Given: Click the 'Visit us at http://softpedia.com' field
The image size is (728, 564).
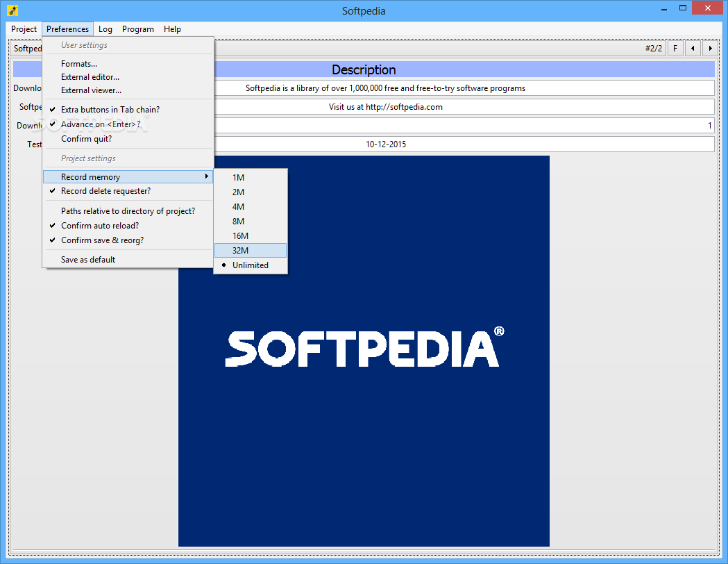Looking at the screenshot, I should (x=464, y=107).
